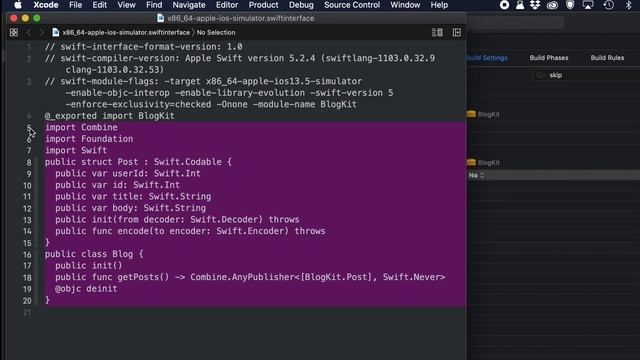Image resolution: width=640 pixels, height=360 pixels.
Task: Switch to the Build Settings tab
Action: [x=487, y=58]
